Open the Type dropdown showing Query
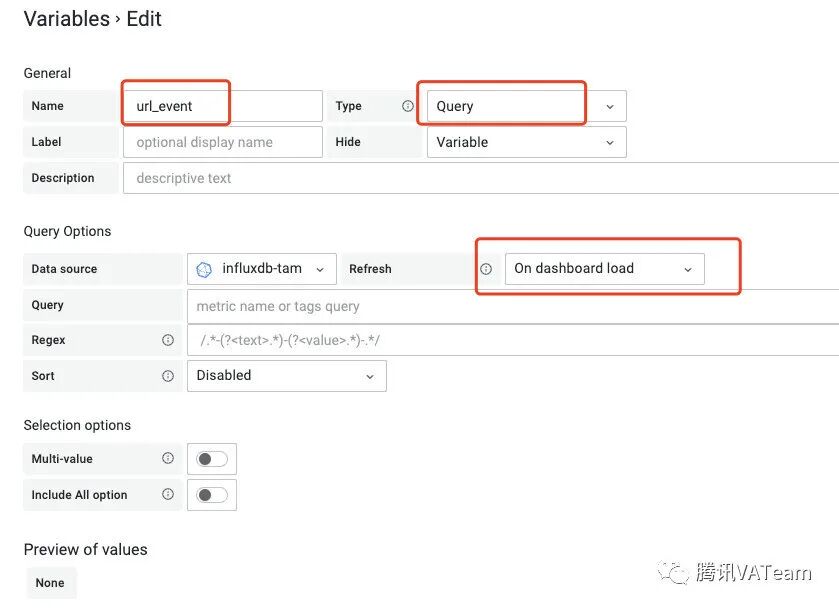The height and width of the screenshot is (608, 839). point(526,106)
